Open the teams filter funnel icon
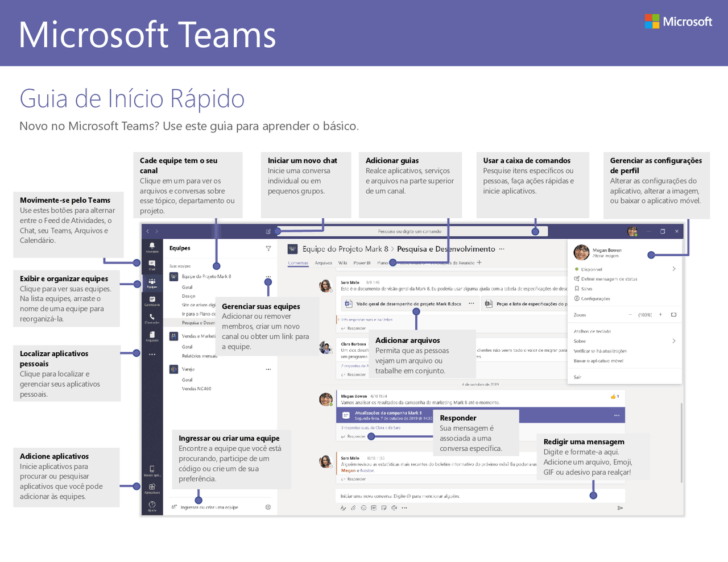This screenshot has height=562, width=728. 268,248
